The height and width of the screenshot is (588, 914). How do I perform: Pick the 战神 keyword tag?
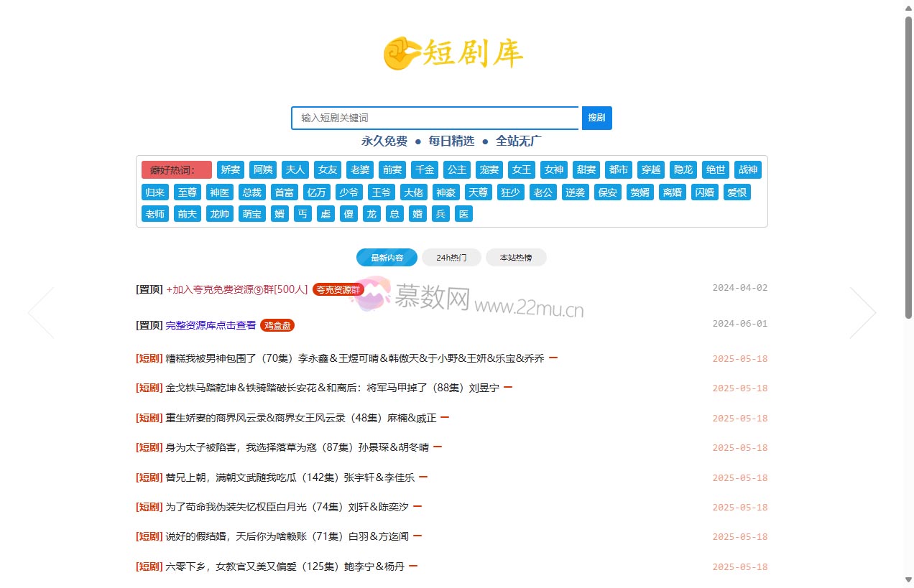click(x=748, y=170)
